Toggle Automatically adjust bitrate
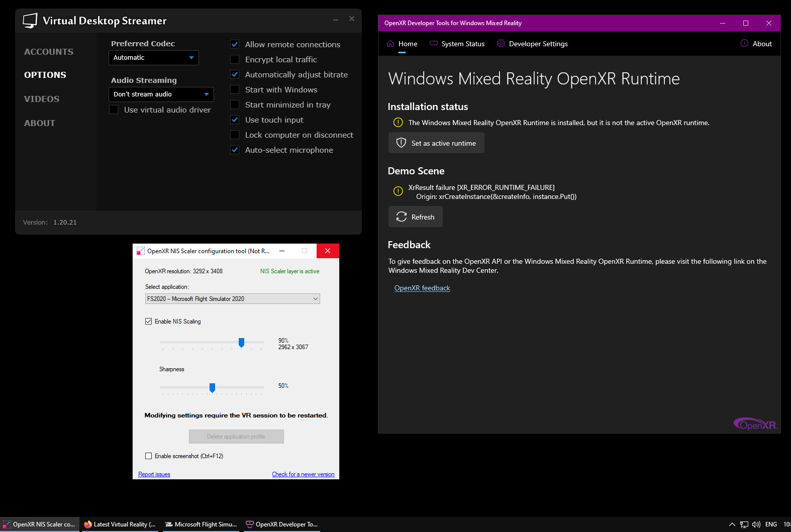Screen dimensions: 791x532 235,74
